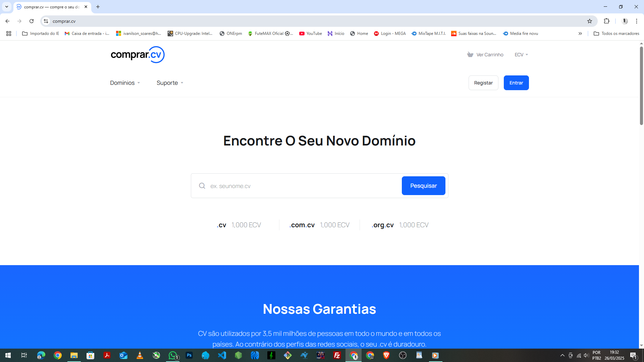Click the Registar button
The image size is (644, 362).
(483, 83)
